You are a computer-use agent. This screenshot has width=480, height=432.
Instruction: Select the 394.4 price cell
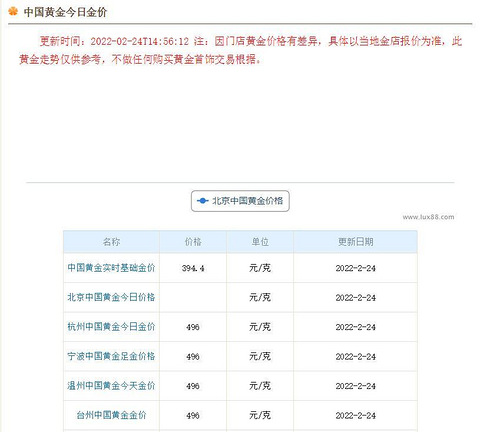pyautogui.click(x=193, y=268)
